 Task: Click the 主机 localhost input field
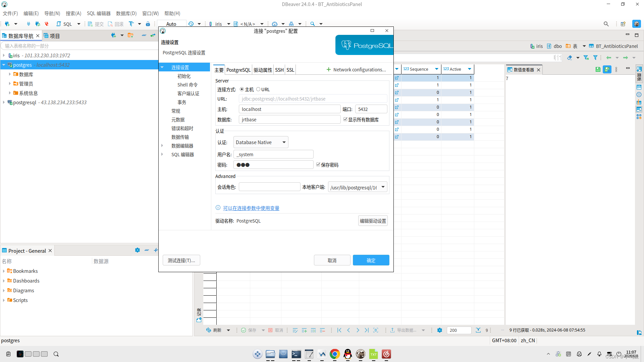pyautogui.click(x=290, y=109)
